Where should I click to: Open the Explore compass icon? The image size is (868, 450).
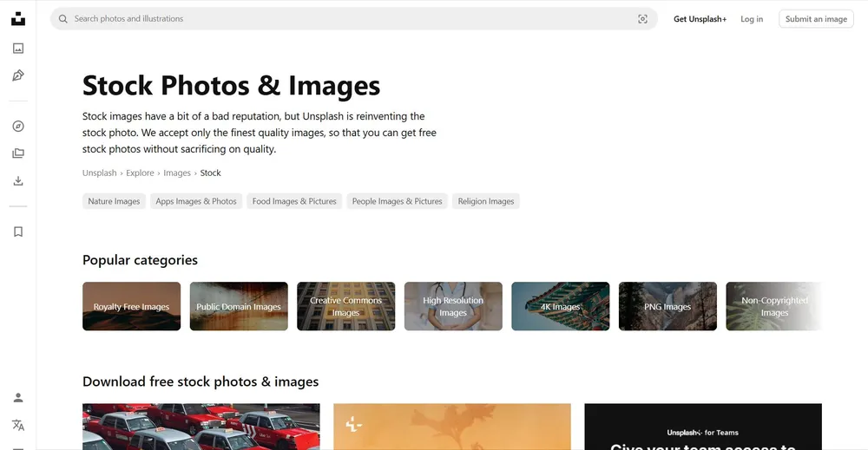pos(18,127)
